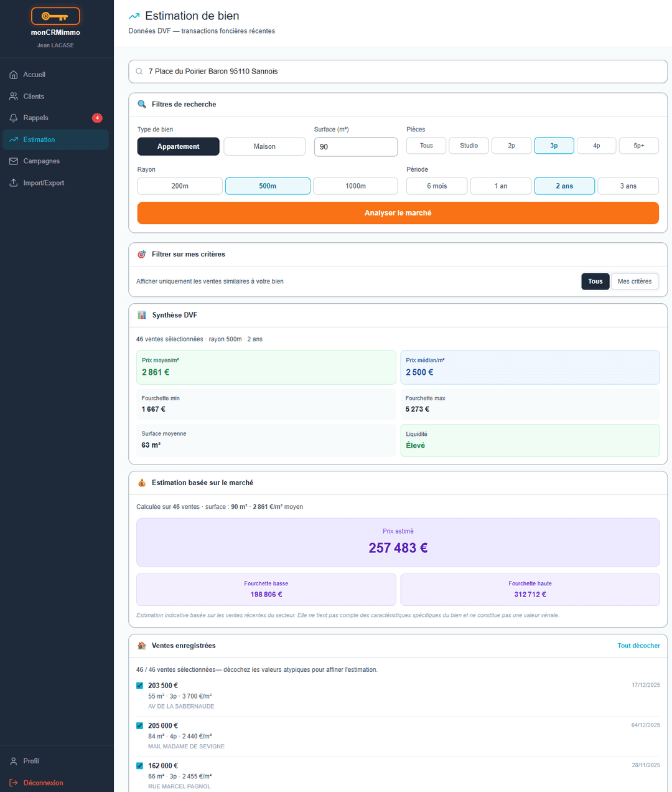Click the Accueil home icon
This screenshot has height=792, width=672.
pyautogui.click(x=14, y=75)
